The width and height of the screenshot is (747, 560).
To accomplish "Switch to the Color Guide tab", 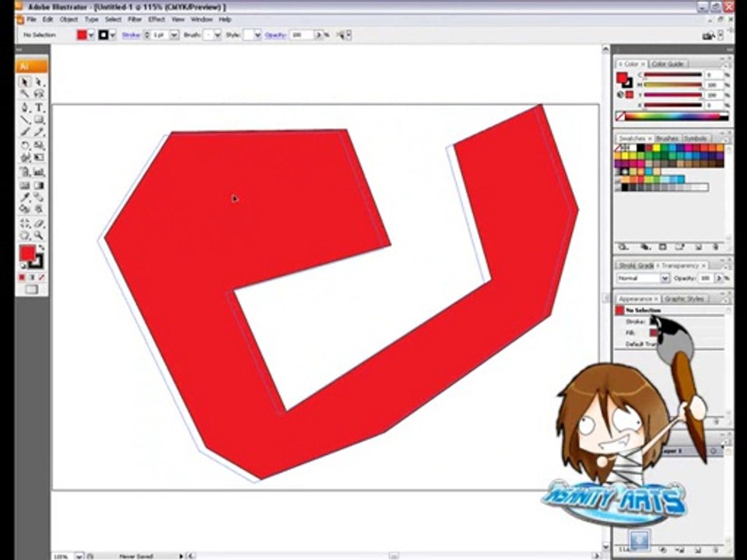I will click(668, 64).
